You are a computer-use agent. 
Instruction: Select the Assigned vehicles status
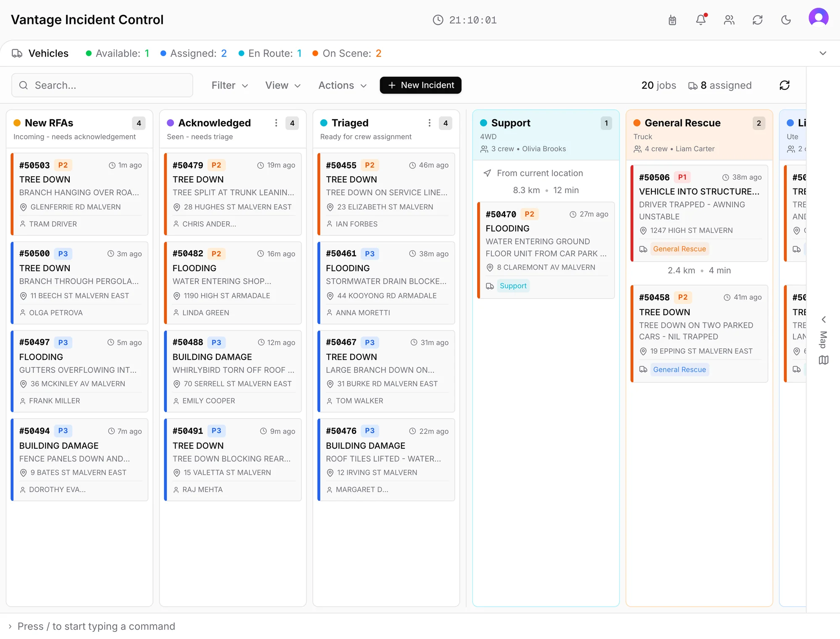pos(194,53)
